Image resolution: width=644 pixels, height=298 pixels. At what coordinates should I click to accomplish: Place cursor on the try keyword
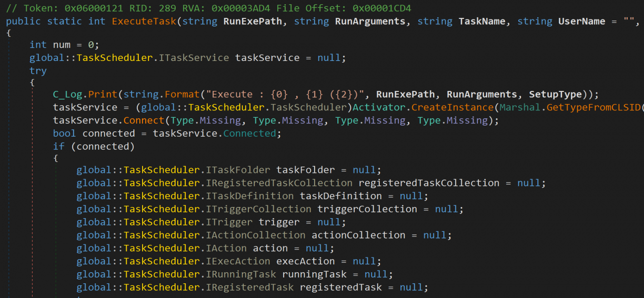tap(38, 71)
